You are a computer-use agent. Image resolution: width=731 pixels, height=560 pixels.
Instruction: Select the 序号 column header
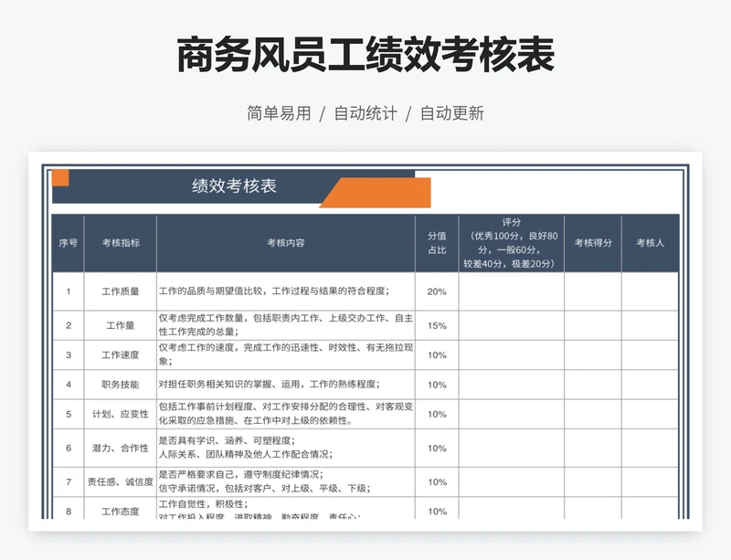(68, 243)
